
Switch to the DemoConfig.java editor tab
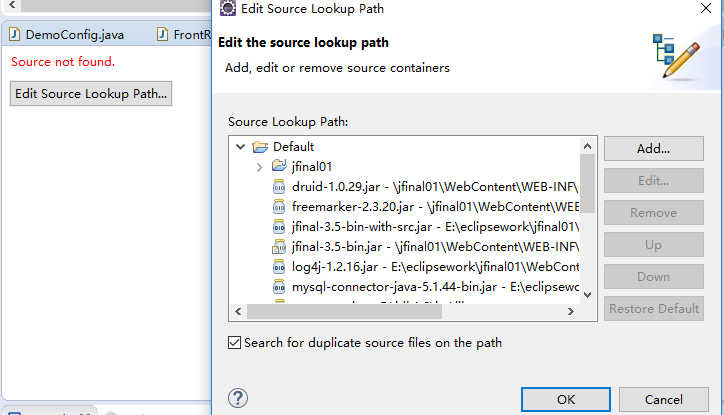pos(66,35)
